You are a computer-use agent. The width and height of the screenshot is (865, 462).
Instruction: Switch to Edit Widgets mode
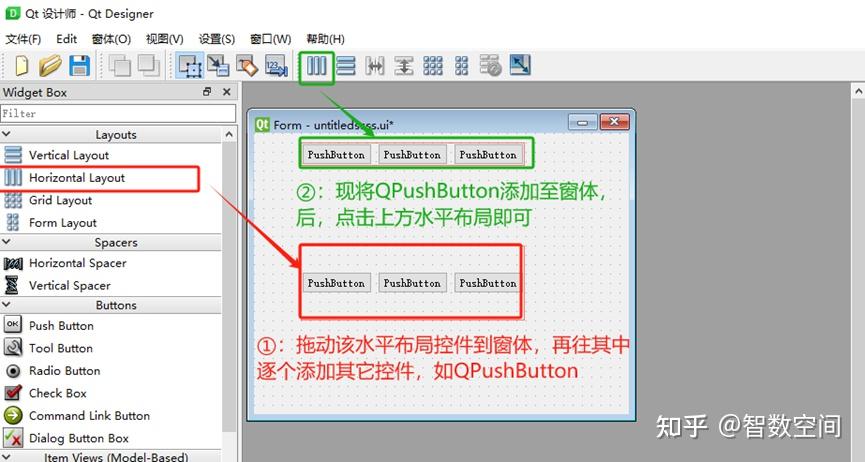tap(190, 66)
